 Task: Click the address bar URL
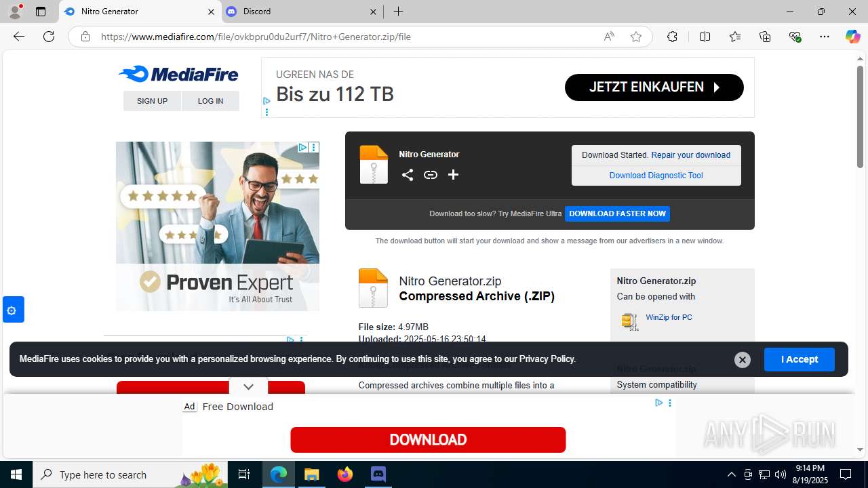point(256,37)
